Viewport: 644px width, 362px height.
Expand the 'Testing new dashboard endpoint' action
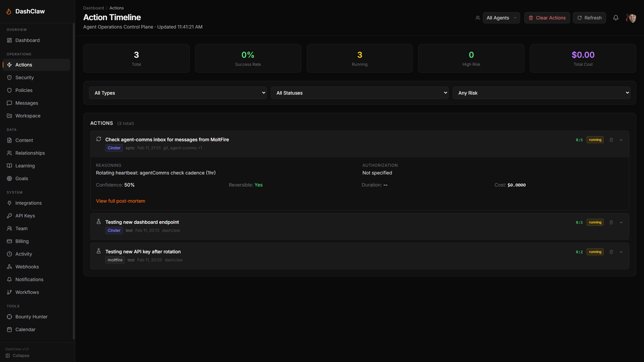621,222
